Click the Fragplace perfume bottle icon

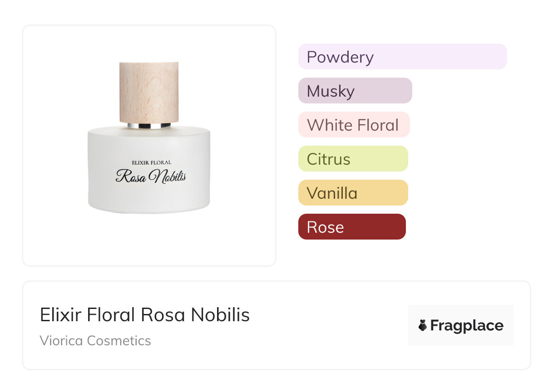pos(423,325)
